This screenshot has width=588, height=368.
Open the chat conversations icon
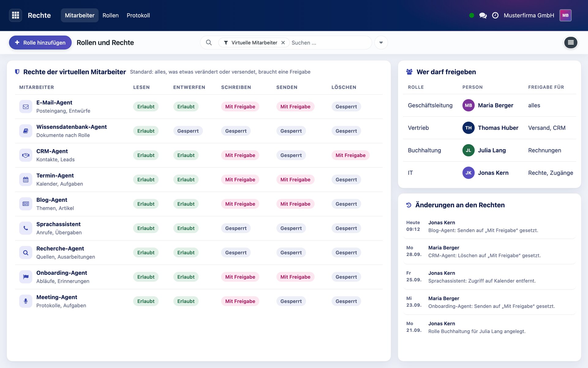tap(483, 15)
